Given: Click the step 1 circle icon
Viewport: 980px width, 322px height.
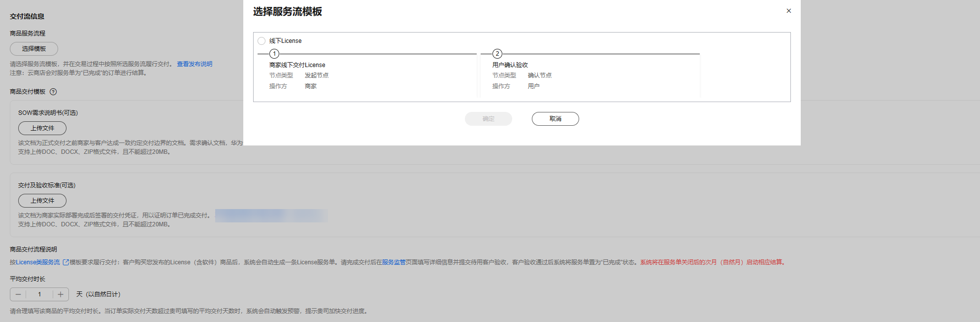Looking at the screenshot, I should (x=274, y=54).
